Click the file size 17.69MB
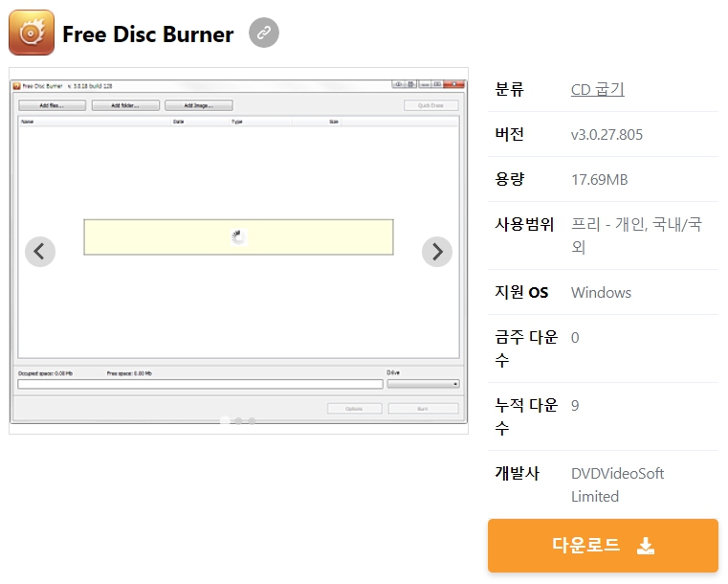Image resolution: width=728 pixels, height=584 pixels. (600, 179)
